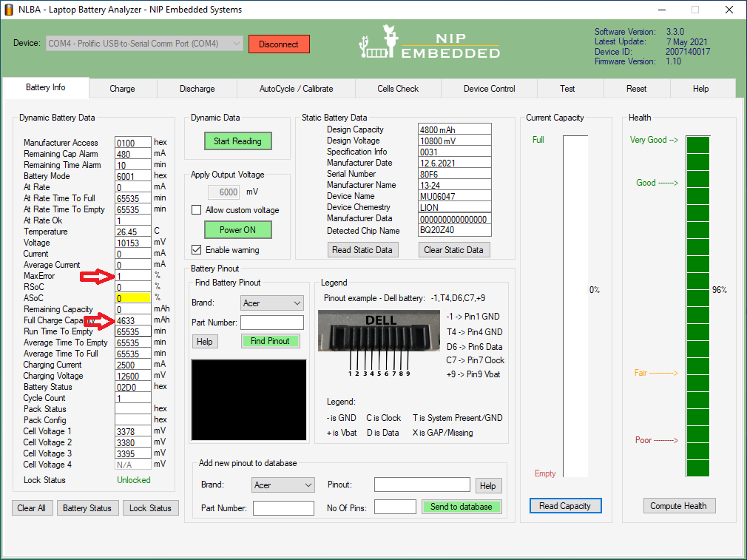Uncheck the Enable warning checkbox
747x560 pixels.
click(x=196, y=250)
